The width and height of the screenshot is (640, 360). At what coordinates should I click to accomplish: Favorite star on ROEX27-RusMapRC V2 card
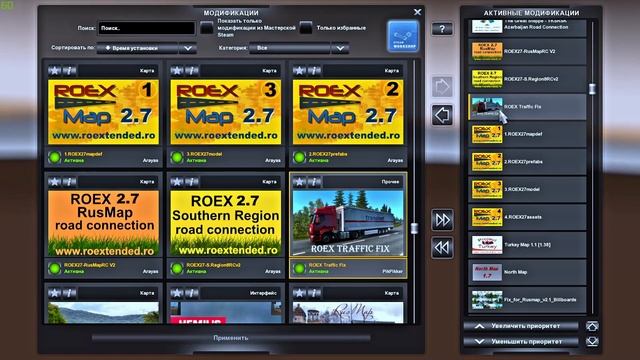54,182
